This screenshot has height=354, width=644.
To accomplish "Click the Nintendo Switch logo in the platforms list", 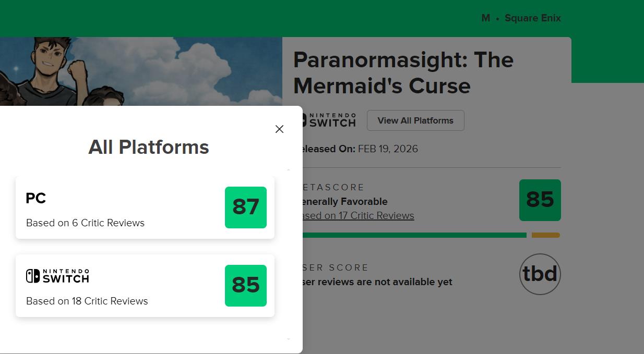I will (x=57, y=276).
